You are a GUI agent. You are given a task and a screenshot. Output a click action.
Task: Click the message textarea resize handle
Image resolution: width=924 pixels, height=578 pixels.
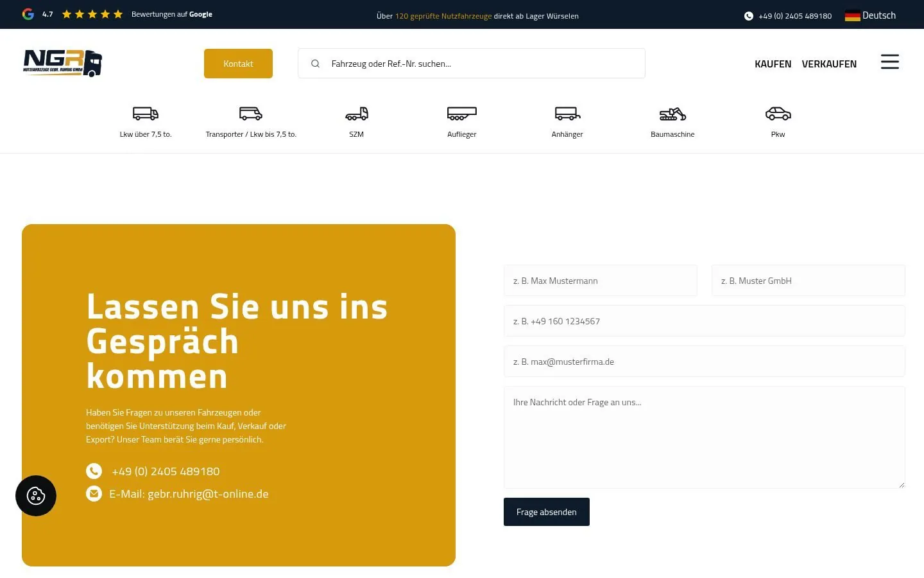tap(901, 485)
